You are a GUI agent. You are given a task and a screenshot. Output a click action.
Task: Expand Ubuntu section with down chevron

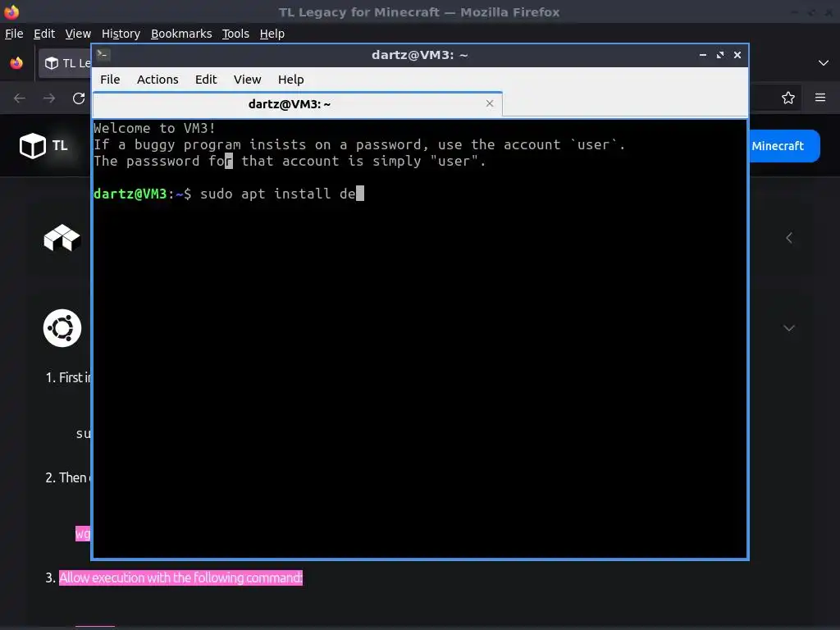pos(789,328)
